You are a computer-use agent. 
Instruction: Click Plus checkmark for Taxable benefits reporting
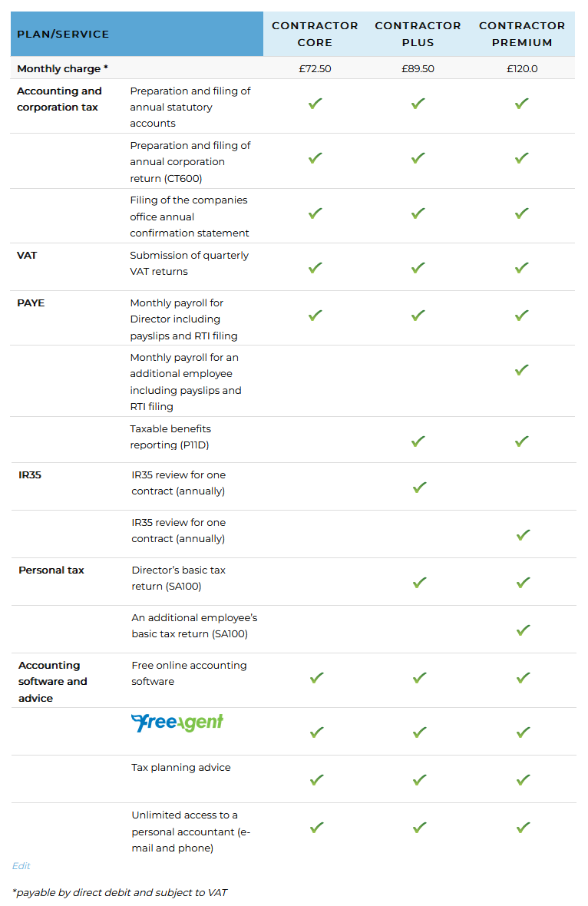click(x=418, y=441)
